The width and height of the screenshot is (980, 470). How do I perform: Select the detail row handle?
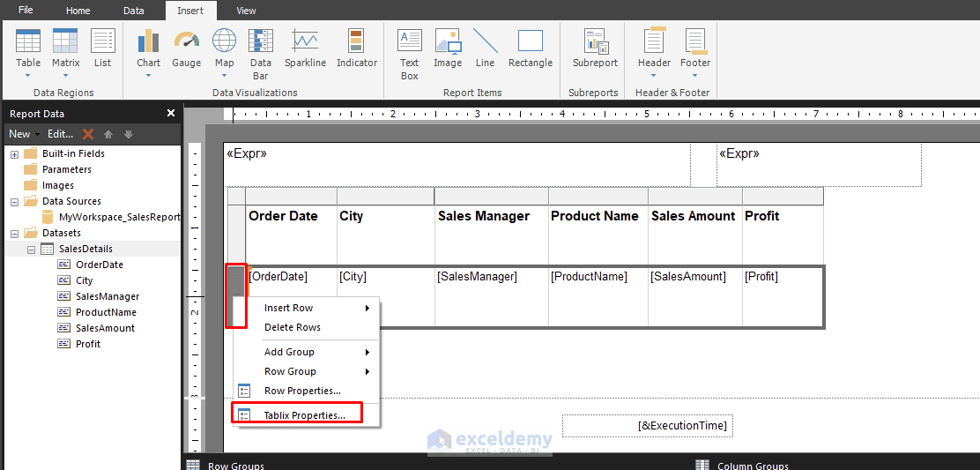pos(236,281)
